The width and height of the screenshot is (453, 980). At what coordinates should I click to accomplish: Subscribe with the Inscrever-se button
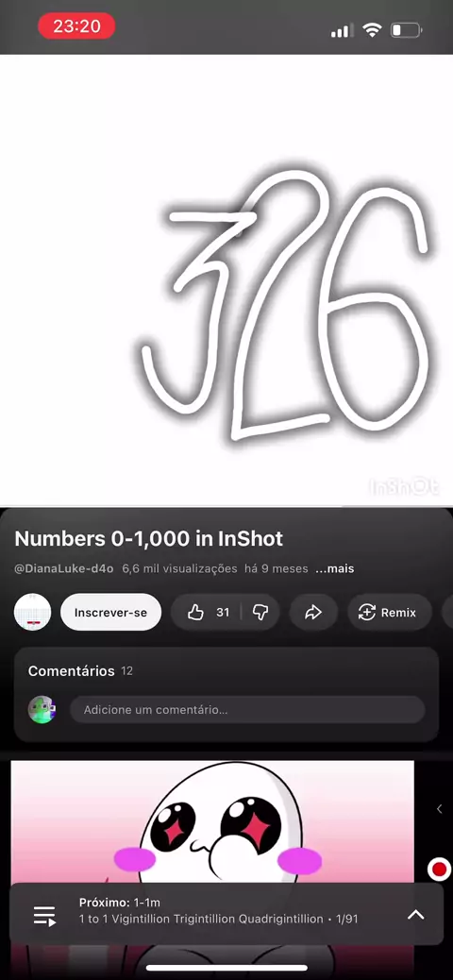point(110,613)
